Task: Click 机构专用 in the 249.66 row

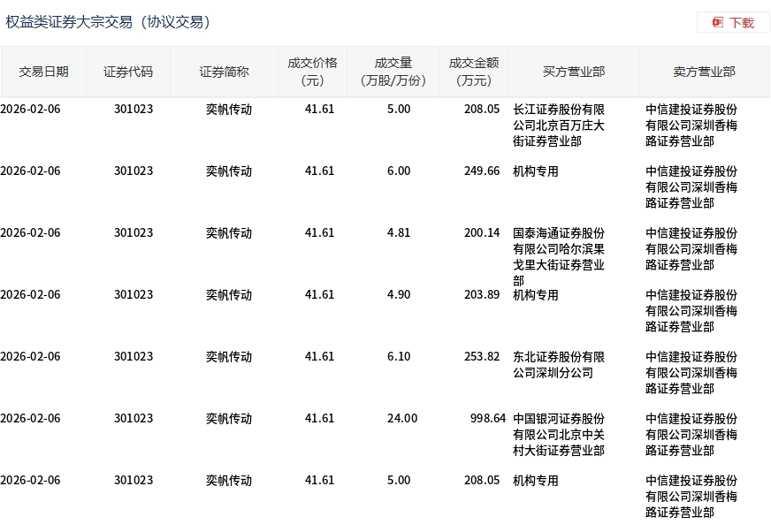Action: (536, 171)
